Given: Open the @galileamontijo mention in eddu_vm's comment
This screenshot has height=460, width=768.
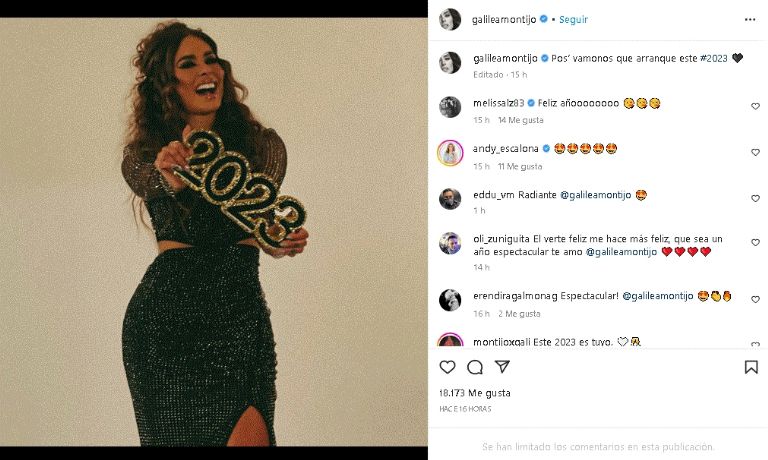Looking at the screenshot, I should click(595, 194).
